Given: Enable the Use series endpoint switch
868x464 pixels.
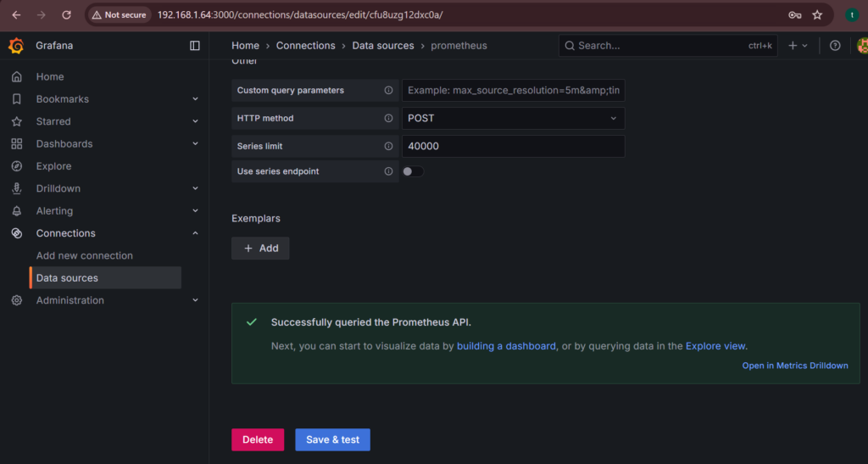Looking at the screenshot, I should pyautogui.click(x=413, y=171).
